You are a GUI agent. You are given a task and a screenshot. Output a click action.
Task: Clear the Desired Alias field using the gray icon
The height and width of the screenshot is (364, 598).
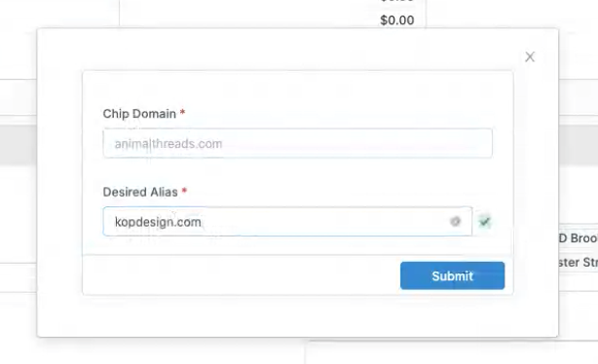click(455, 222)
